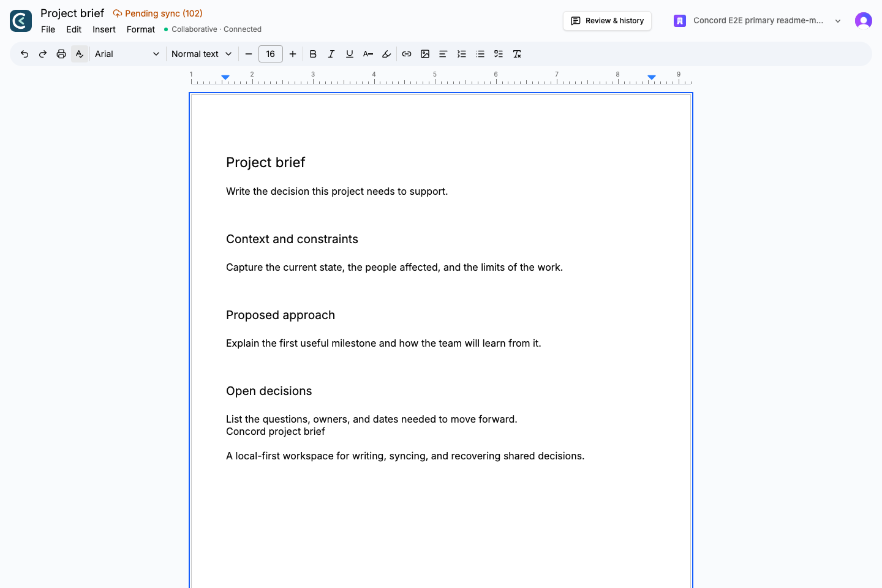Open the Edit menu
This screenshot has height=588, width=882.
point(74,29)
